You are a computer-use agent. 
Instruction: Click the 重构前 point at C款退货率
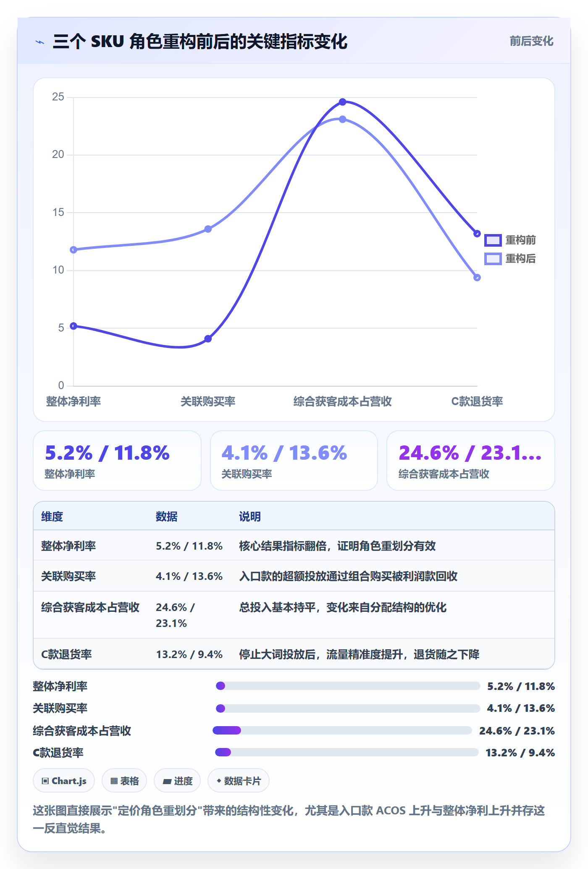pyautogui.click(x=477, y=234)
